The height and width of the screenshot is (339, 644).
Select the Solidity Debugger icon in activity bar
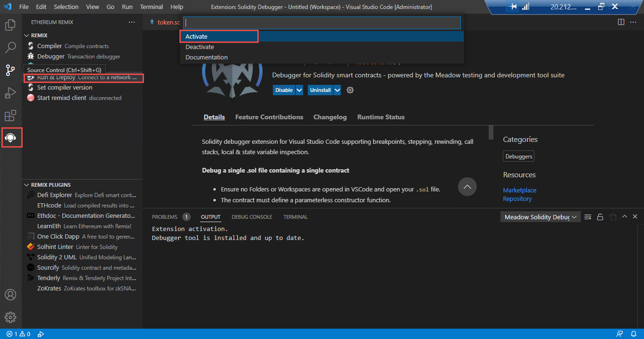[12, 137]
